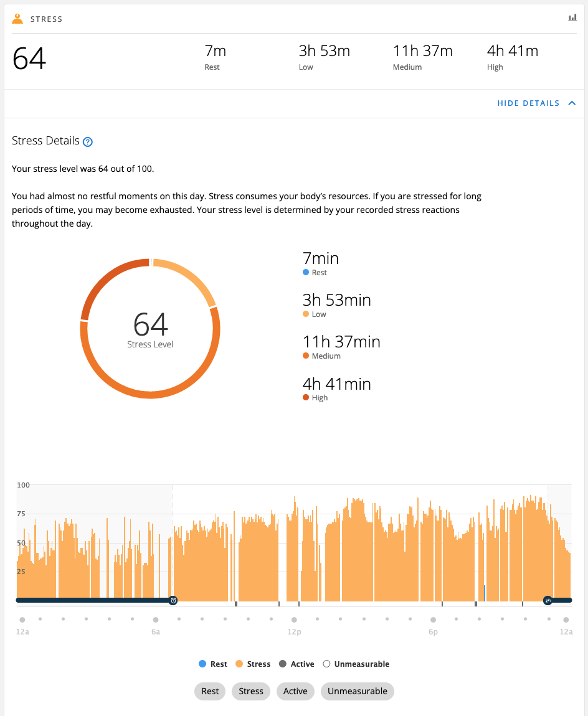Click the orange Stress person icon
The image size is (588, 716).
(17, 19)
